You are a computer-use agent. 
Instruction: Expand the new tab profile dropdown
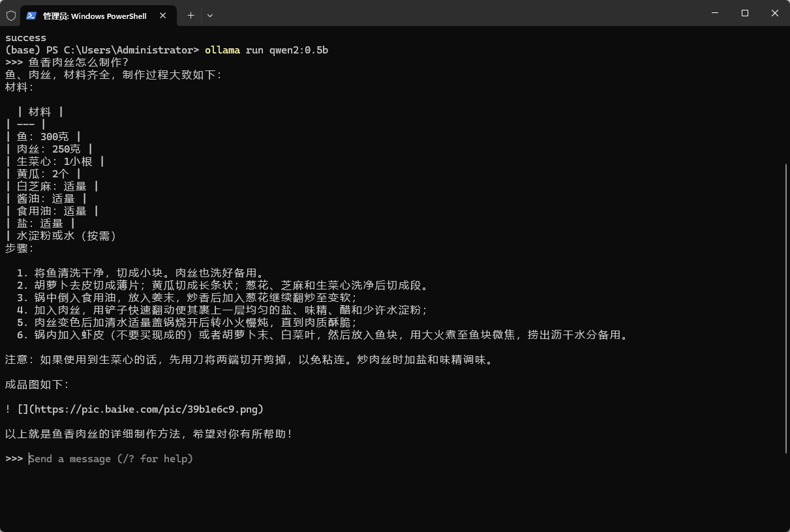210,15
